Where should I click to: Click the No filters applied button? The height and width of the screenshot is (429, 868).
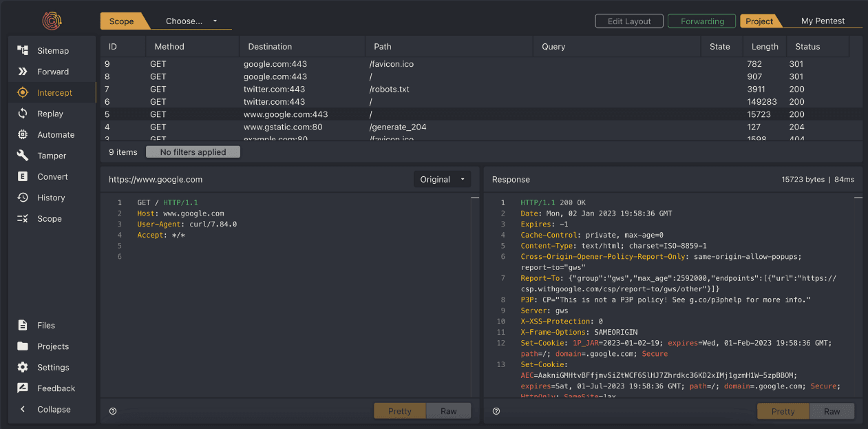(x=193, y=152)
